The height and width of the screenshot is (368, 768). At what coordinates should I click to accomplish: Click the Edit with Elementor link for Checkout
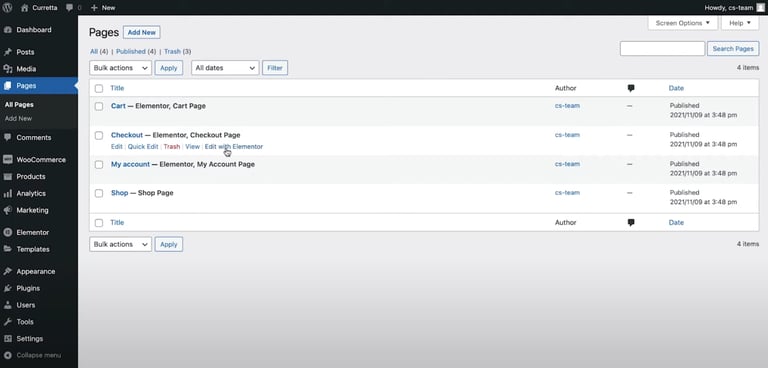click(234, 147)
